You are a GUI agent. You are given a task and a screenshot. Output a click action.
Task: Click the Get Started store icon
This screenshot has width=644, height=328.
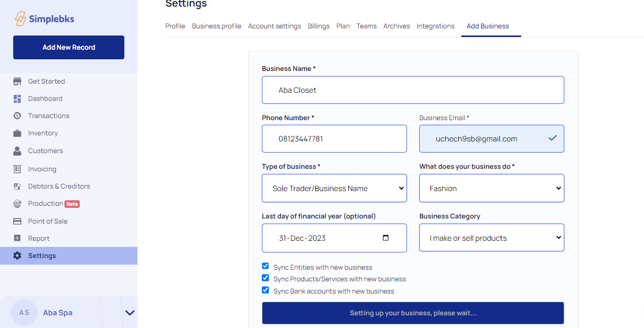click(17, 81)
